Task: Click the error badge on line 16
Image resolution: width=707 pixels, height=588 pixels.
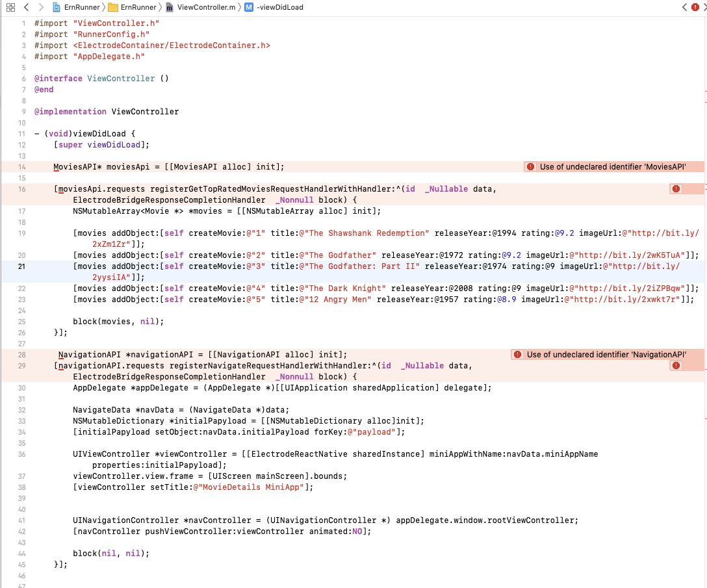Action: 676,188
